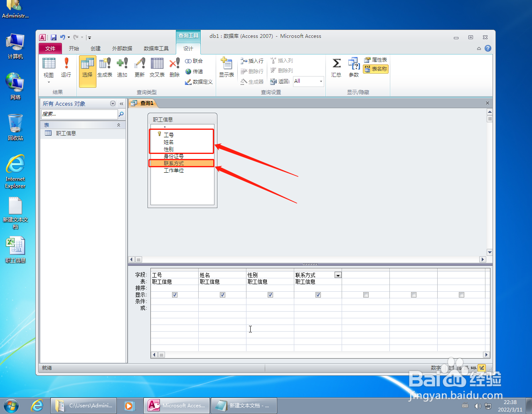
Task: Open 联系方式 field dropdown arrow
Action: coord(338,275)
